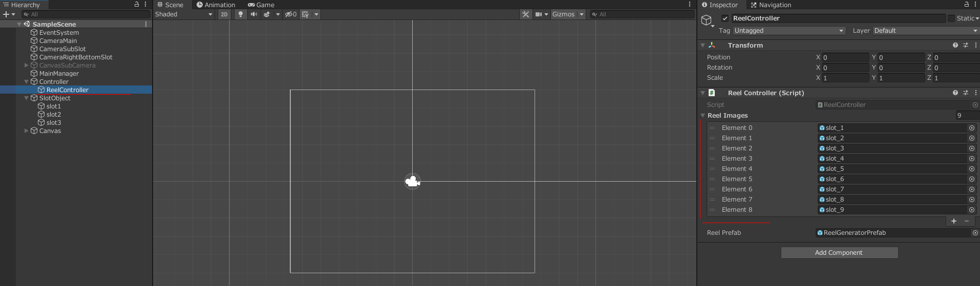The image size is (980, 286).
Task: Collapse SampleScene in Hierarchy
Action: (x=19, y=24)
